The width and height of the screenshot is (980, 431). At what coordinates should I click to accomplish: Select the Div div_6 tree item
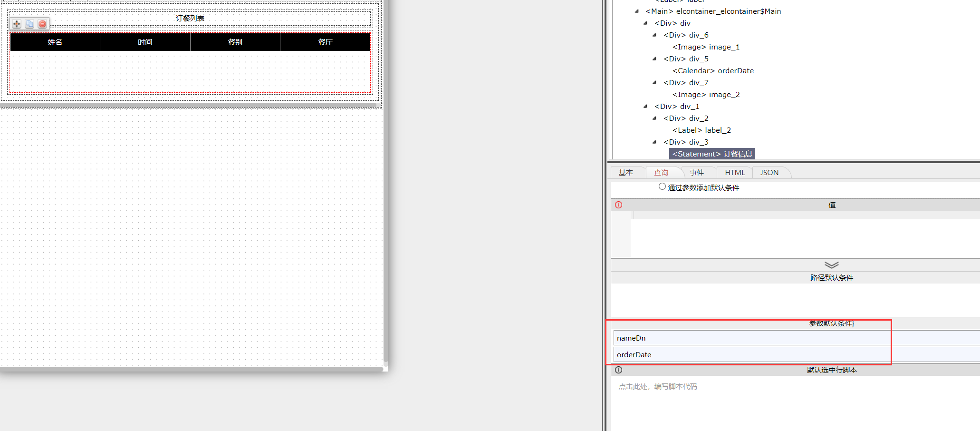tap(686, 35)
